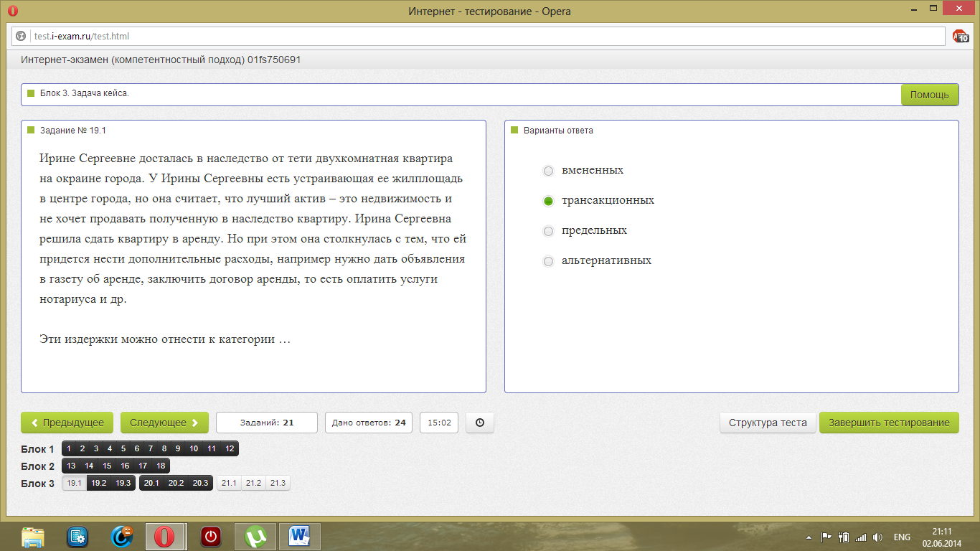The image size is (980, 551).
Task: Select task 19.1 in Блок 3
Action: (x=74, y=483)
